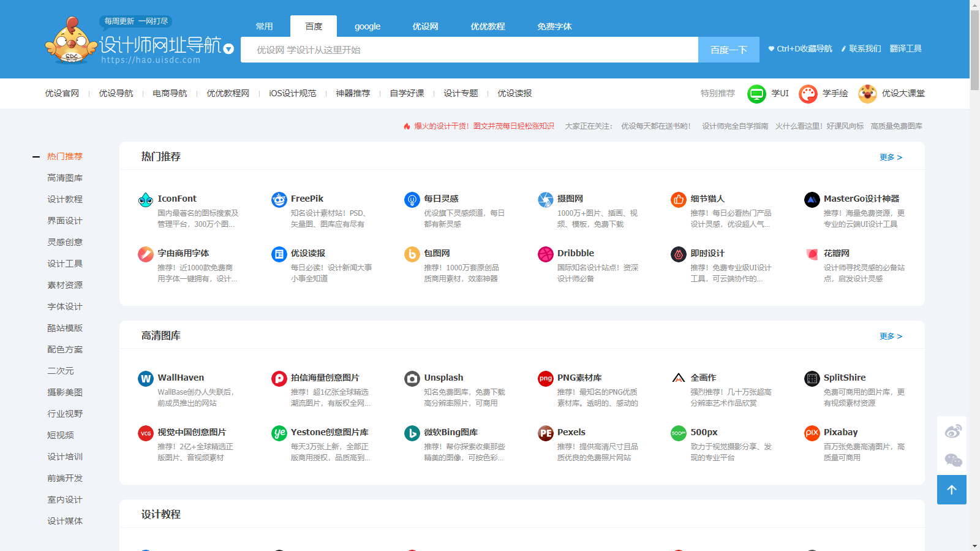This screenshot has height=551, width=980.
Task: Open the MasterGo设计神器 icon
Action: tap(812, 200)
